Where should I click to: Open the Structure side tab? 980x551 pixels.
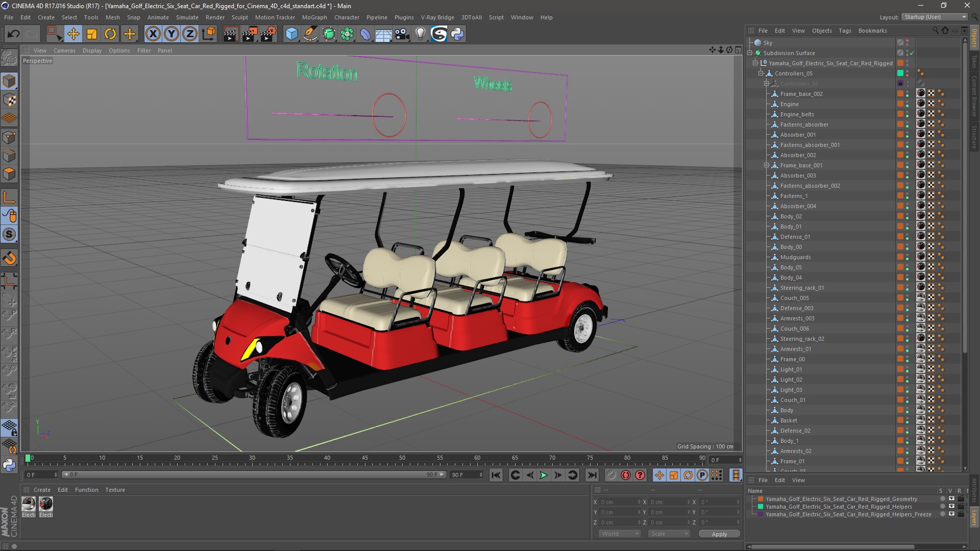point(974,136)
